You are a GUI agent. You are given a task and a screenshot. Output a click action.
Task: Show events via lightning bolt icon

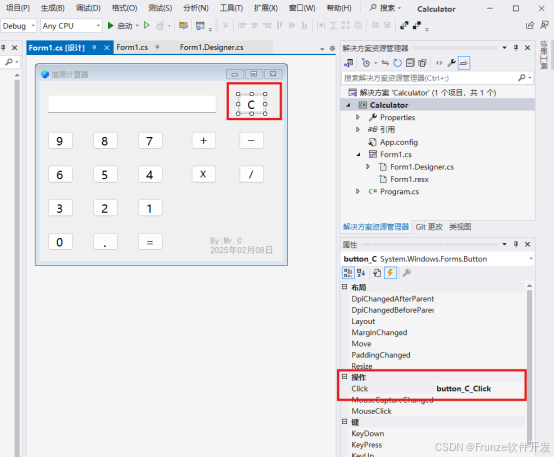(390, 273)
